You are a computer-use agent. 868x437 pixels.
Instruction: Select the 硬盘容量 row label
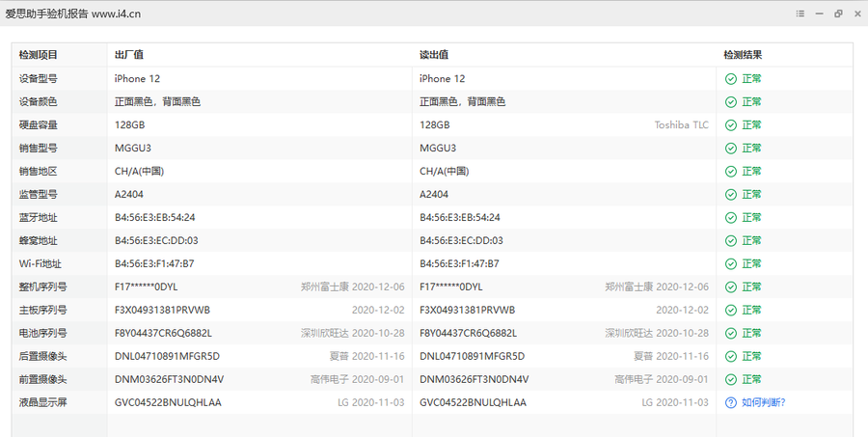point(39,125)
